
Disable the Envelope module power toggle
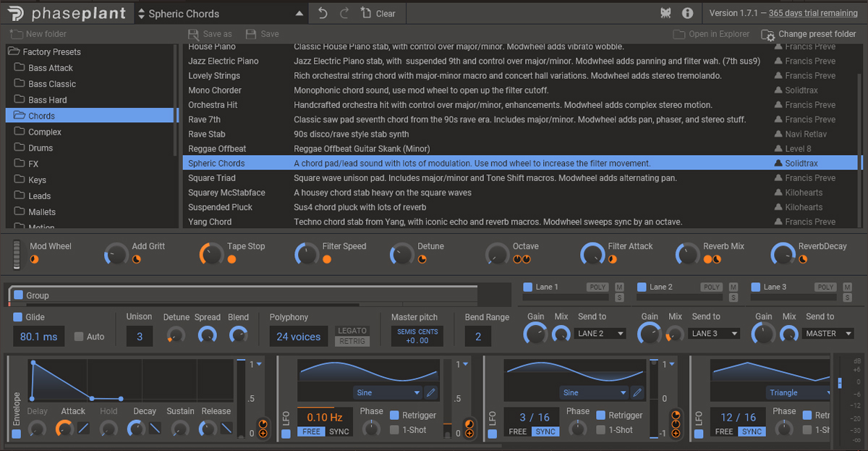[x=17, y=434]
